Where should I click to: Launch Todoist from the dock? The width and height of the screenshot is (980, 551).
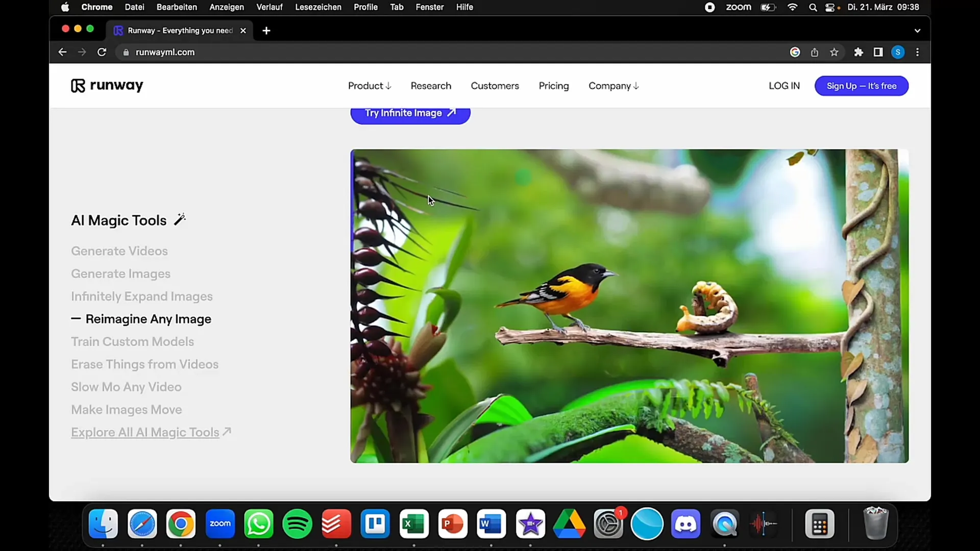click(x=336, y=523)
